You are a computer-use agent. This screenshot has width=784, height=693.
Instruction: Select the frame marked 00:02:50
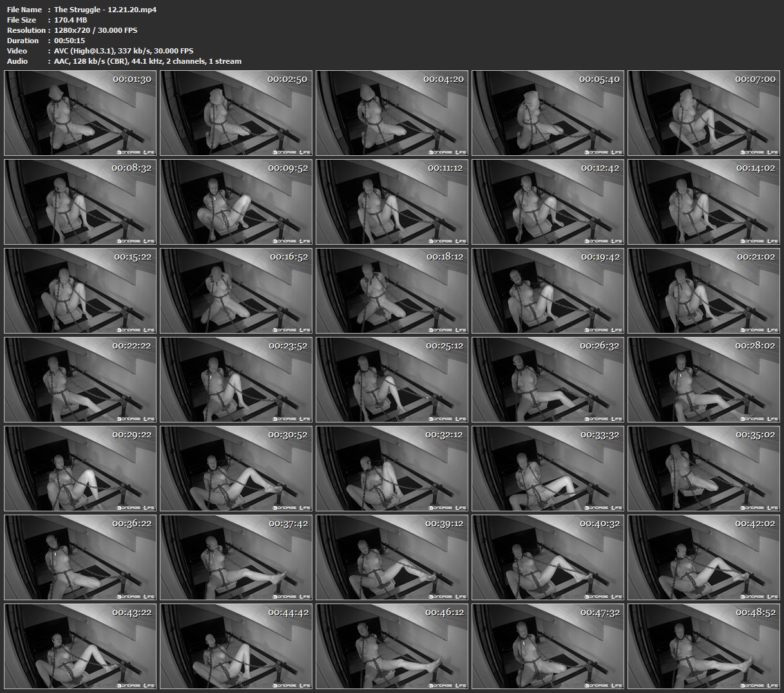(x=236, y=113)
